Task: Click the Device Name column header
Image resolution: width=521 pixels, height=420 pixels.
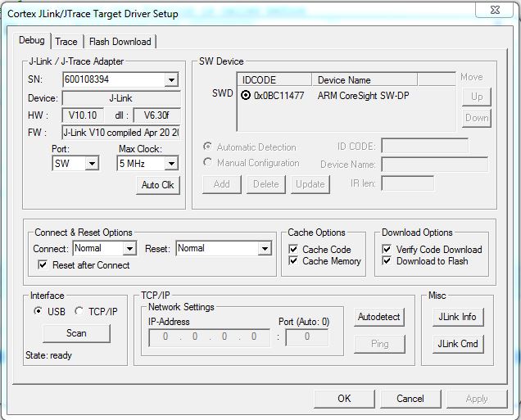Action: coord(365,79)
